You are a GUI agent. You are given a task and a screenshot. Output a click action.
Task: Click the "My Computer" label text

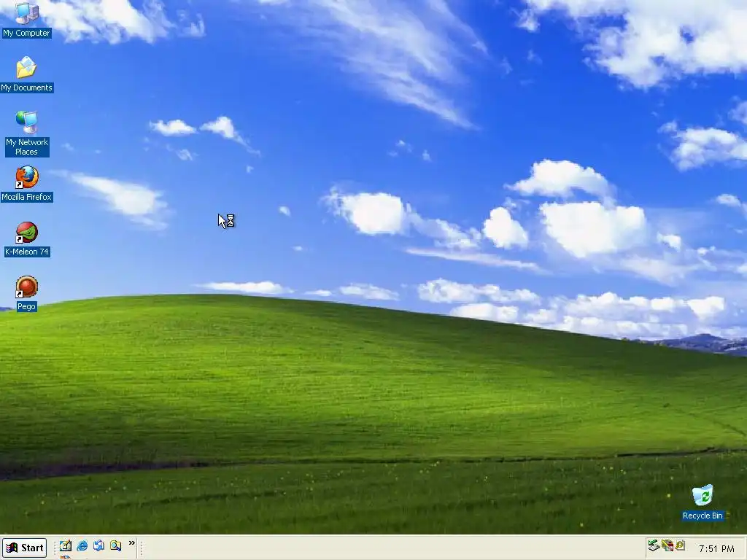click(x=26, y=33)
